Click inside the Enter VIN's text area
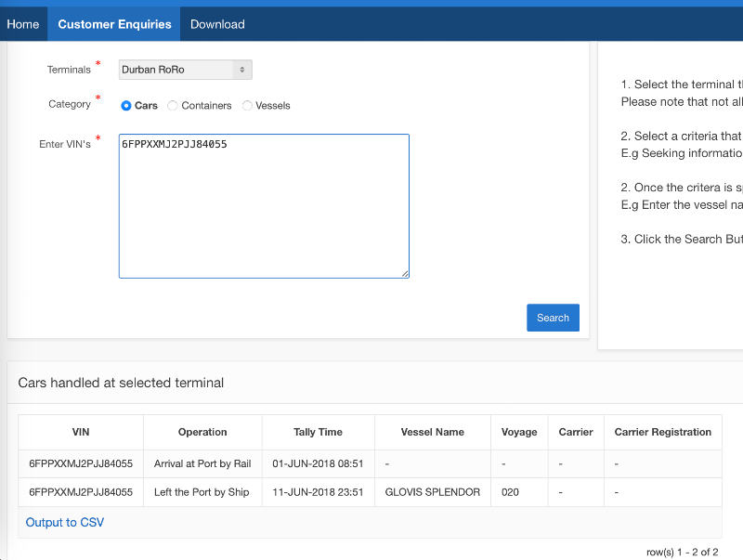The width and height of the screenshot is (743, 560). [x=264, y=206]
